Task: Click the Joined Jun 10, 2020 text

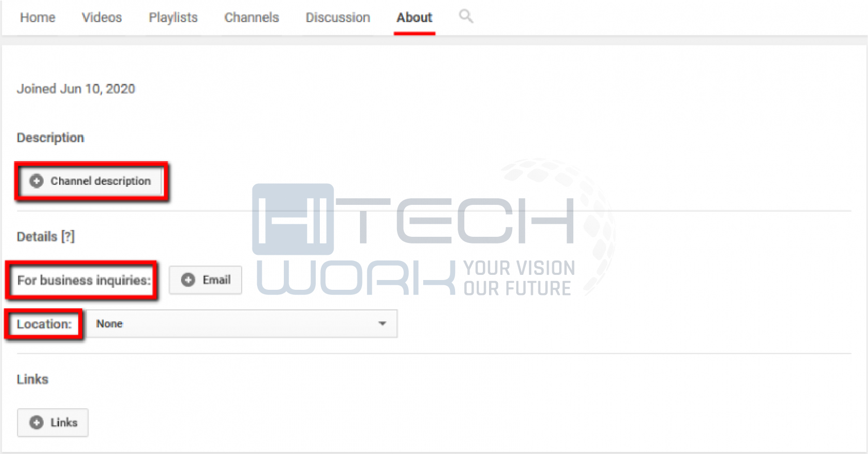Action: coord(76,89)
